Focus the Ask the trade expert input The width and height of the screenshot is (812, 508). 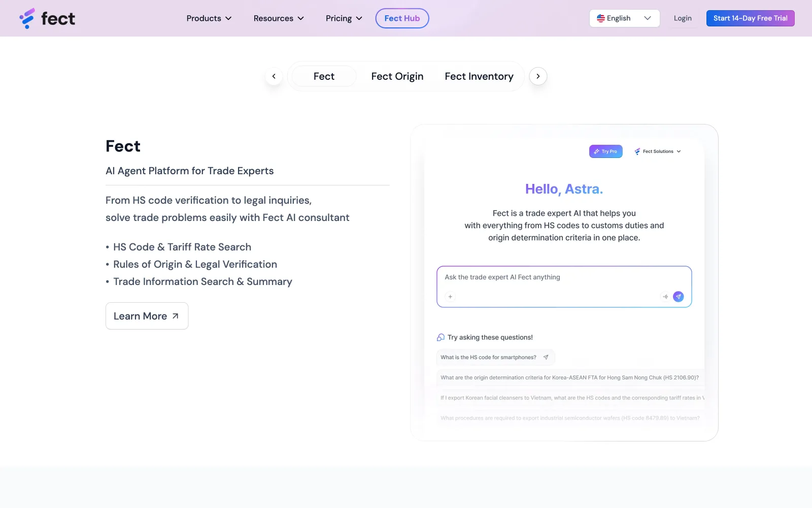564,287
